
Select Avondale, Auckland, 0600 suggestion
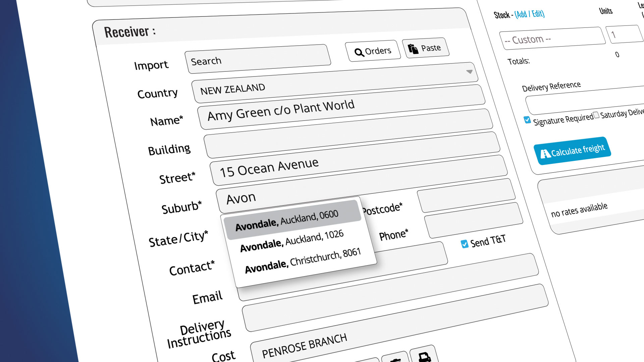coord(292,220)
